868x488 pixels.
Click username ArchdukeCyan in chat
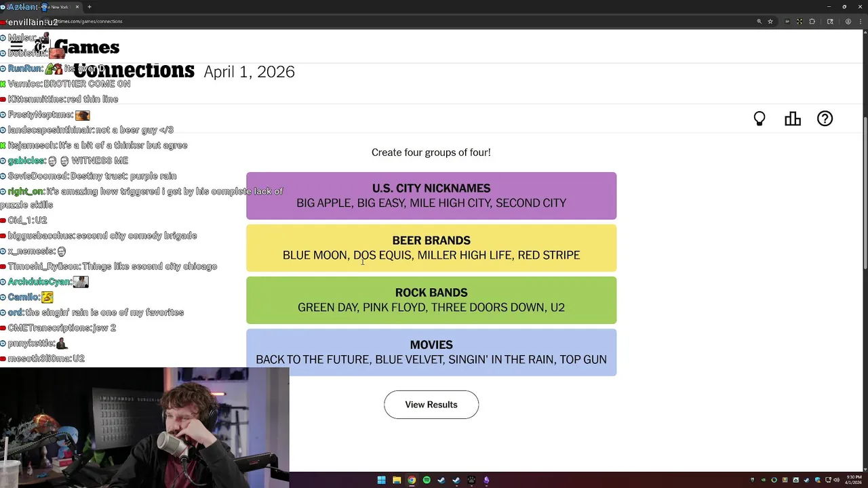[39, 282]
